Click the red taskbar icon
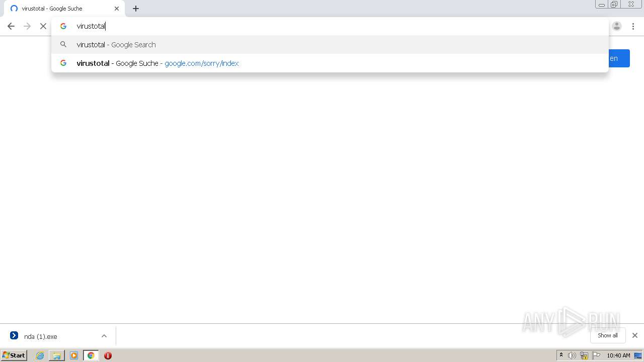This screenshot has width=644, height=362. [x=108, y=355]
